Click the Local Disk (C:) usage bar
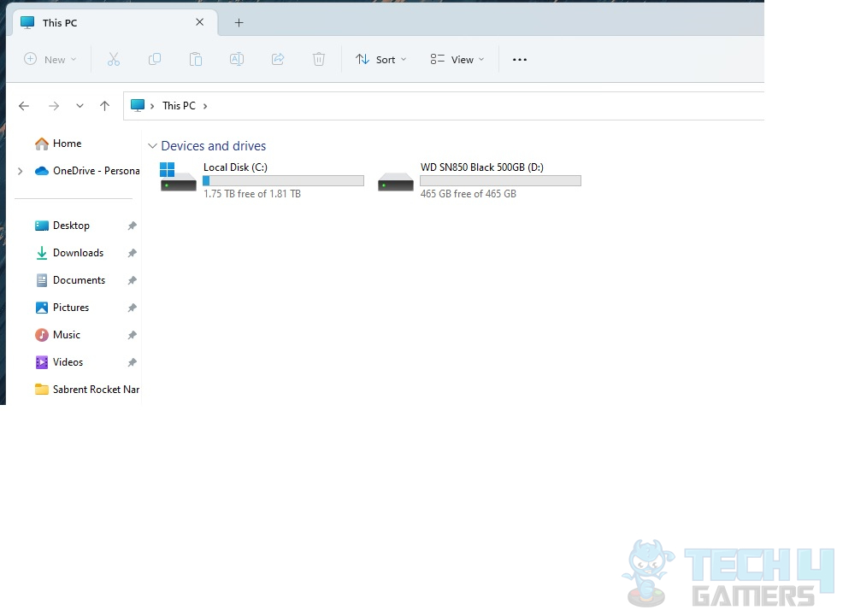The height and width of the screenshot is (616, 843). click(x=283, y=181)
